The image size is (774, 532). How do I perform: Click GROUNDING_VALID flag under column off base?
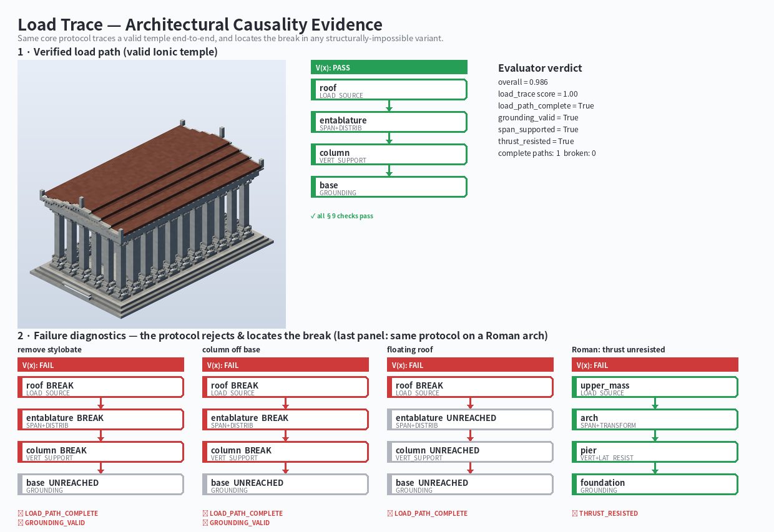(236, 523)
